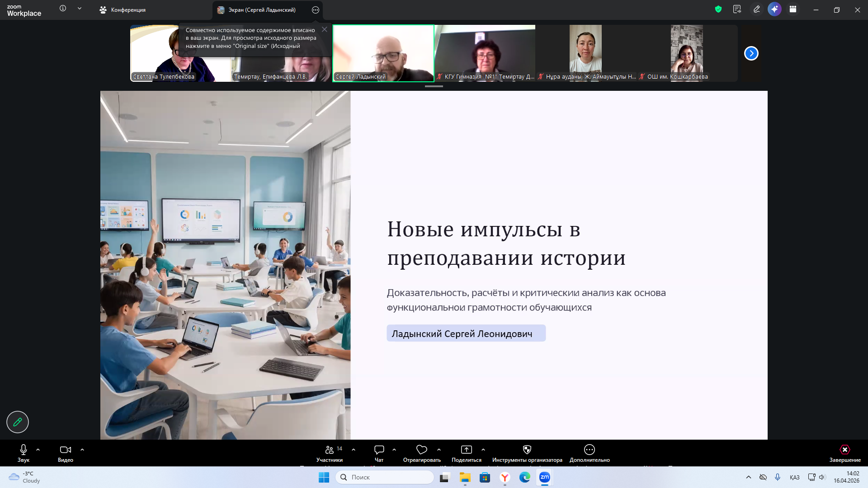Expand sharing options next to Поделиться
This screenshot has height=488, width=868.
point(483,450)
